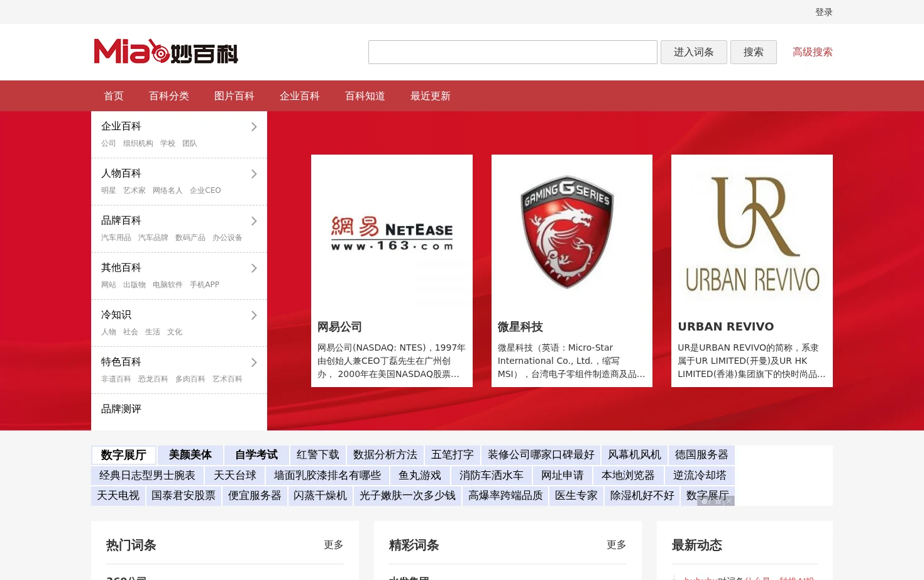
Task: Click 手机APP under 其他百科
Action: point(205,285)
